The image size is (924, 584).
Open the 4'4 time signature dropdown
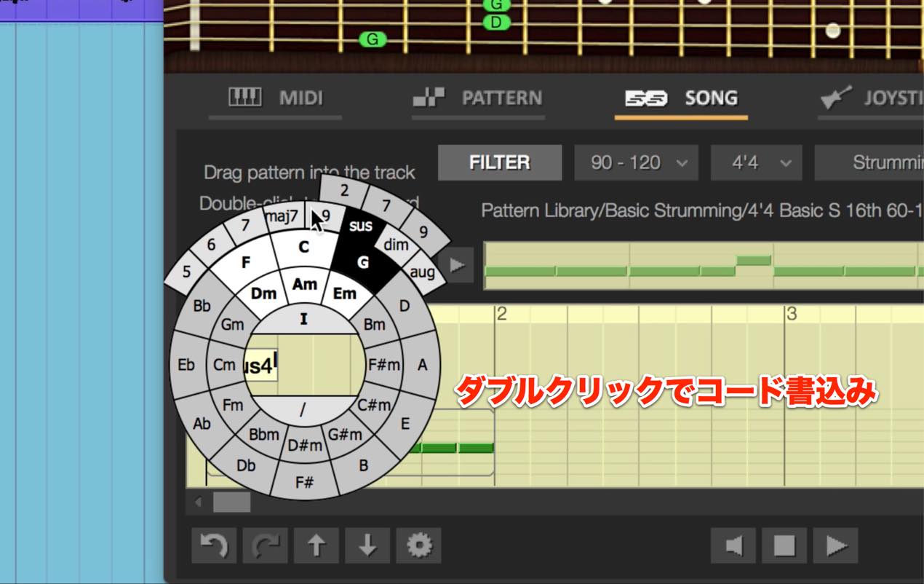click(756, 162)
